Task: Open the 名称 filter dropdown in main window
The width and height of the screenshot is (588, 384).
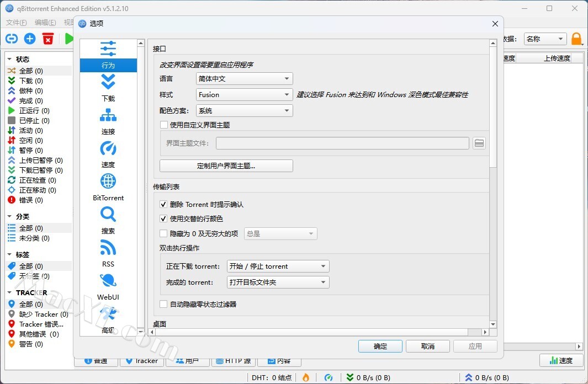Action: (545, 39)
